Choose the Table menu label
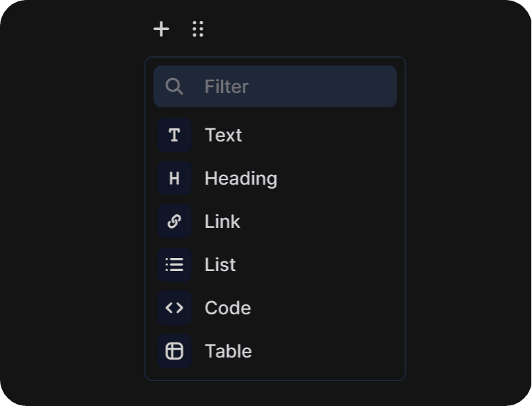The image size is (532, 406). coord(228,351)
